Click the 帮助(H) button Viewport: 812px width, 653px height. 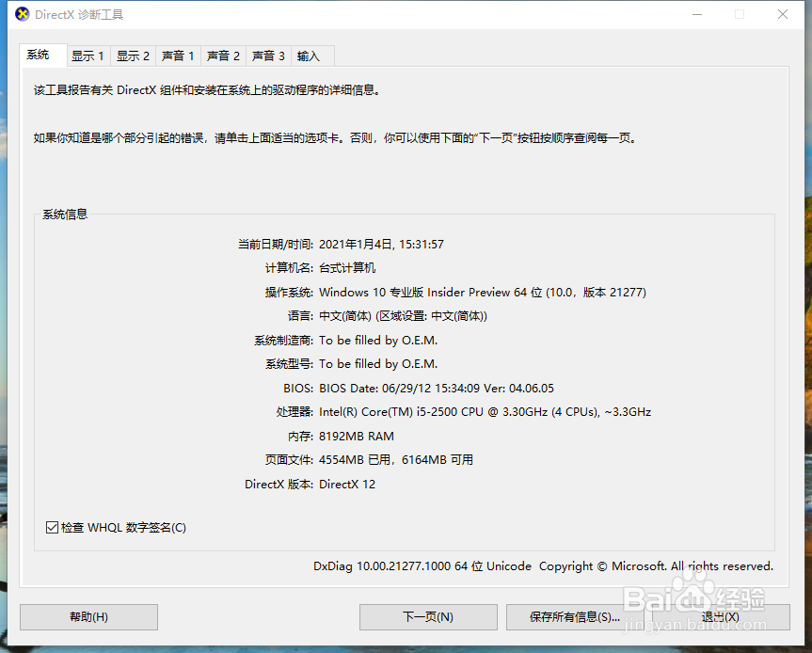click(x=88, y=617)
